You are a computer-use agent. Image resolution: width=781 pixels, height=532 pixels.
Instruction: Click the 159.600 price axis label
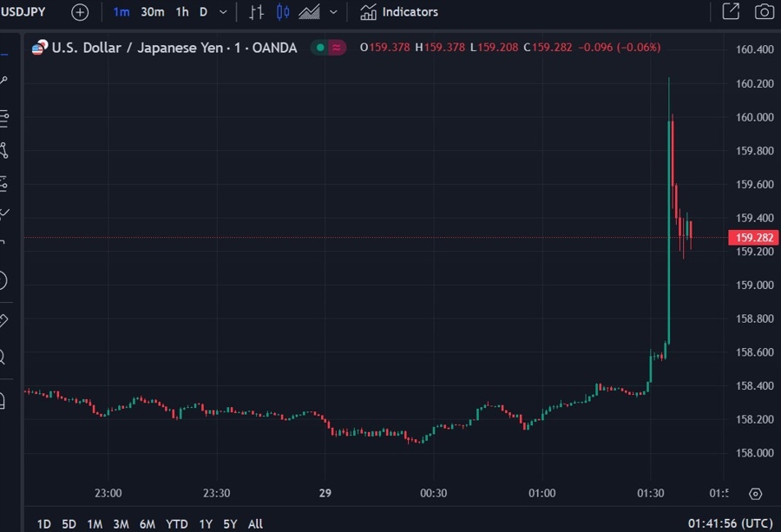point(755,184)
